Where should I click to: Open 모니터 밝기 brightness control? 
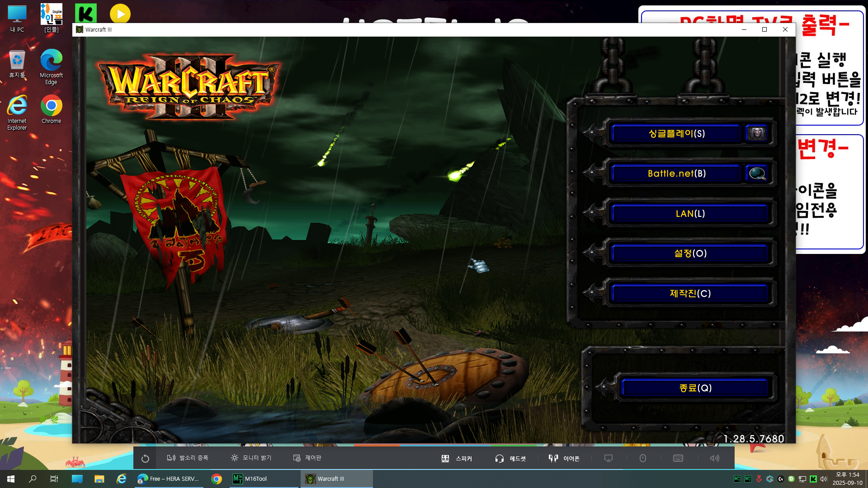coord(251,458)
